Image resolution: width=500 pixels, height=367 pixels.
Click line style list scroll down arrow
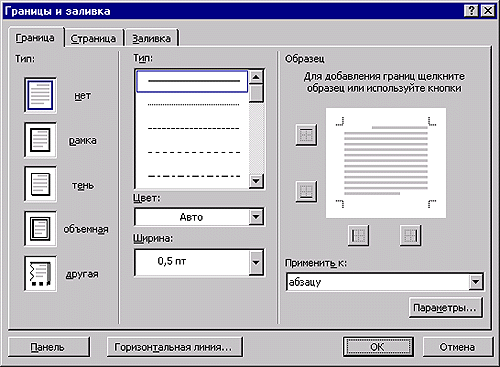(256, 181)
